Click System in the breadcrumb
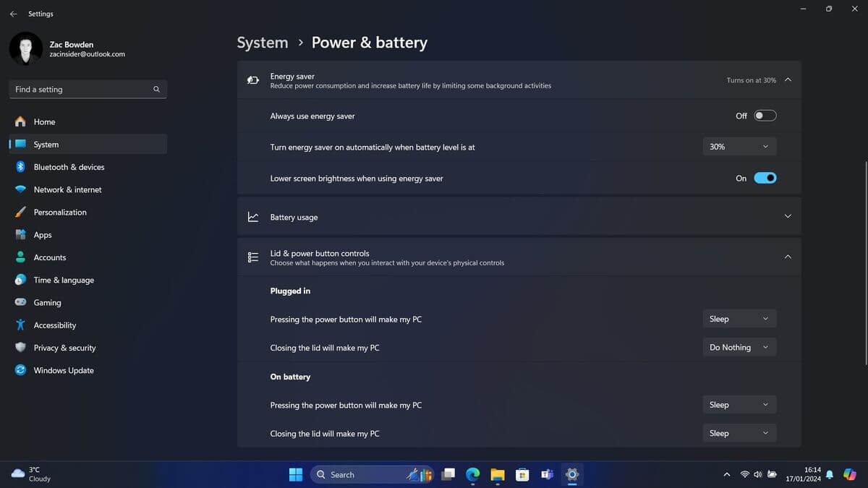The image size is (868, 488). (x=263, y=43)
